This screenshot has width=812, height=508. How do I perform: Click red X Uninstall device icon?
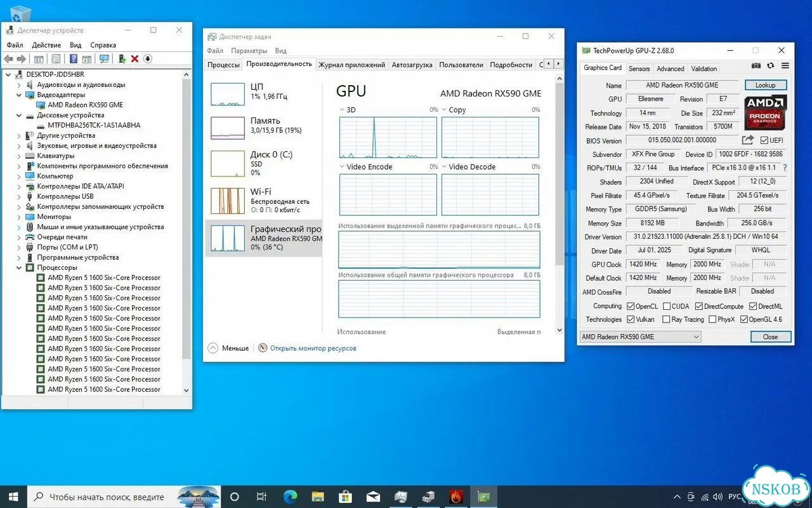click(134, 59)
